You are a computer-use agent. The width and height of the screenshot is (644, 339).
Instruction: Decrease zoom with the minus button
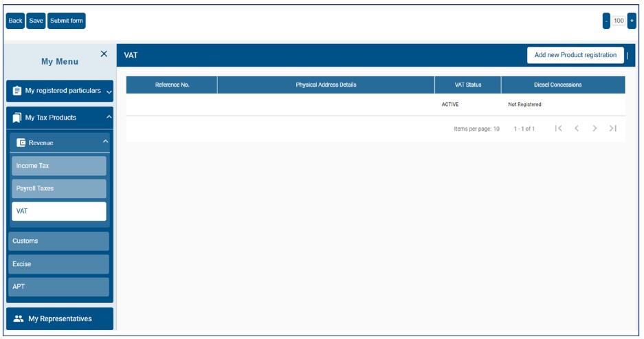click(606, 21)
